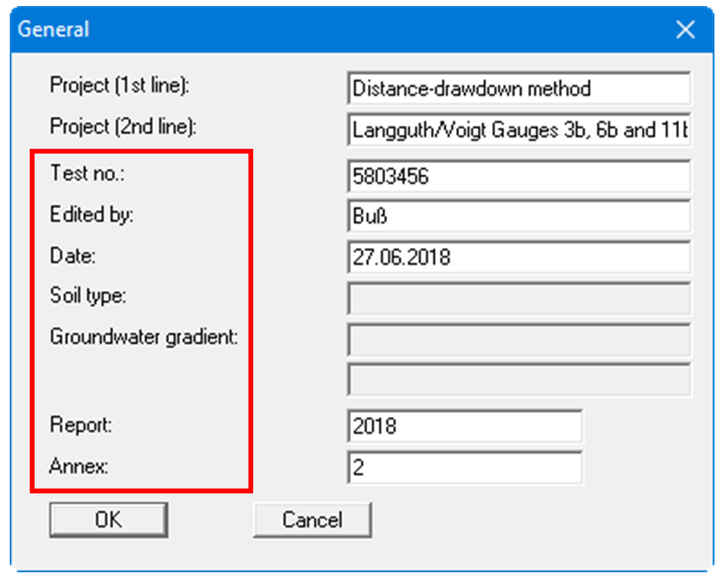Close the General dialog window
Image resolution: width=728 pixels, height=582 pixels.
[685, 30]
